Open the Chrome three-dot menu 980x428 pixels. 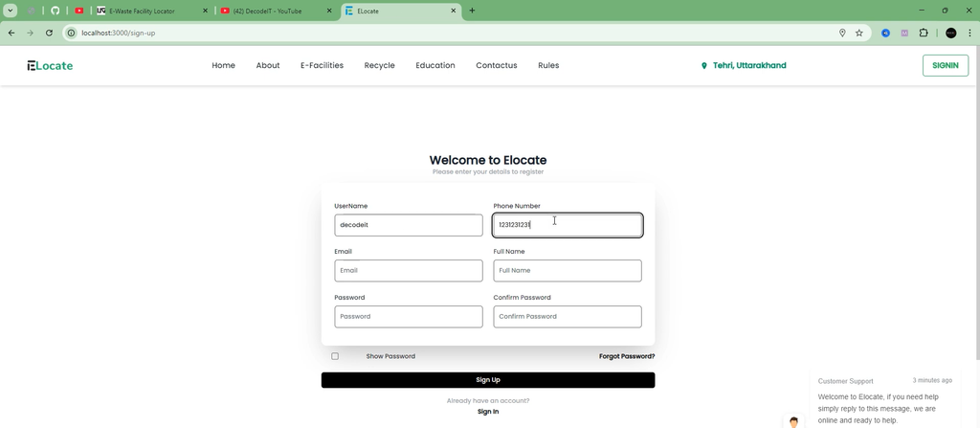[970, 33]
